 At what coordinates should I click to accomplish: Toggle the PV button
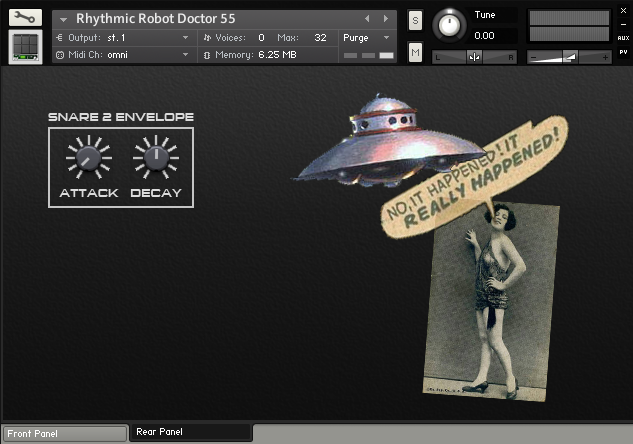pyautogui.click(x=623, y=52)
